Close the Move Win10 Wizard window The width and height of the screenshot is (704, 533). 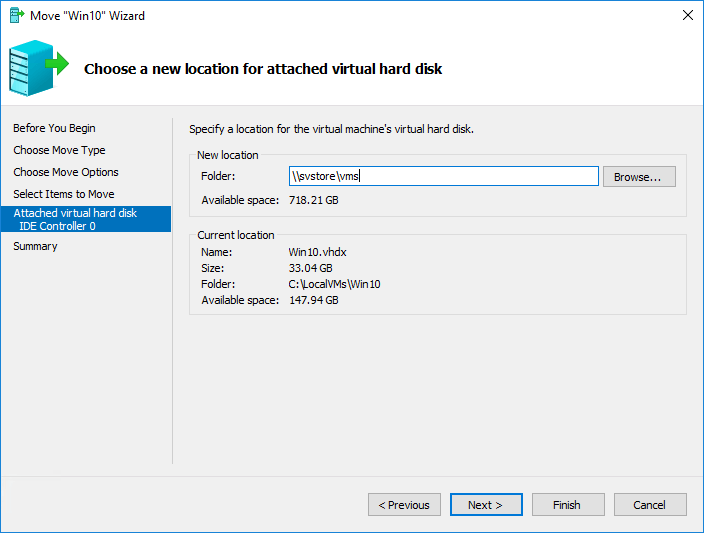(x=687, y=15)
